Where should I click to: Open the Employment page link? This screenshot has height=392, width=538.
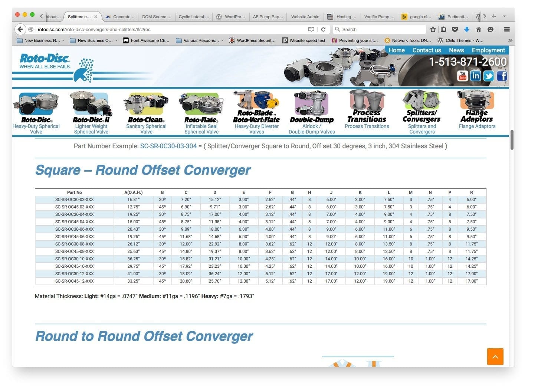pyautogui.click(x=488, y=50)
